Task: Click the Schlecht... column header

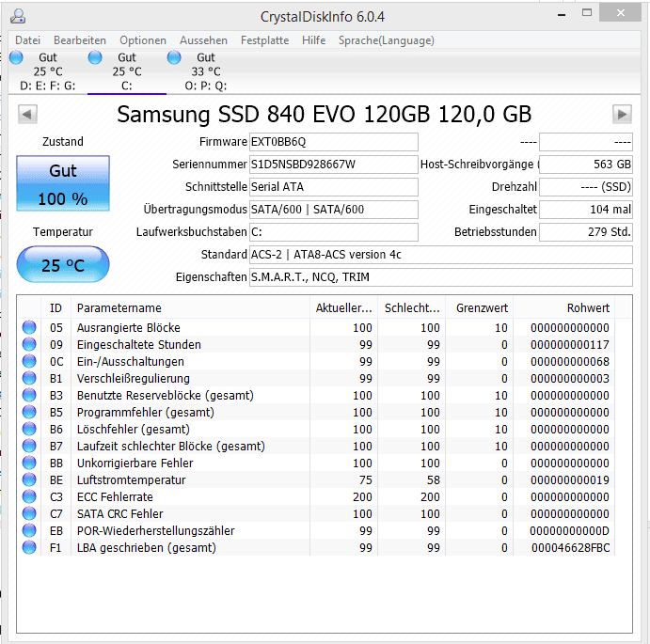Action: point(412,308)
